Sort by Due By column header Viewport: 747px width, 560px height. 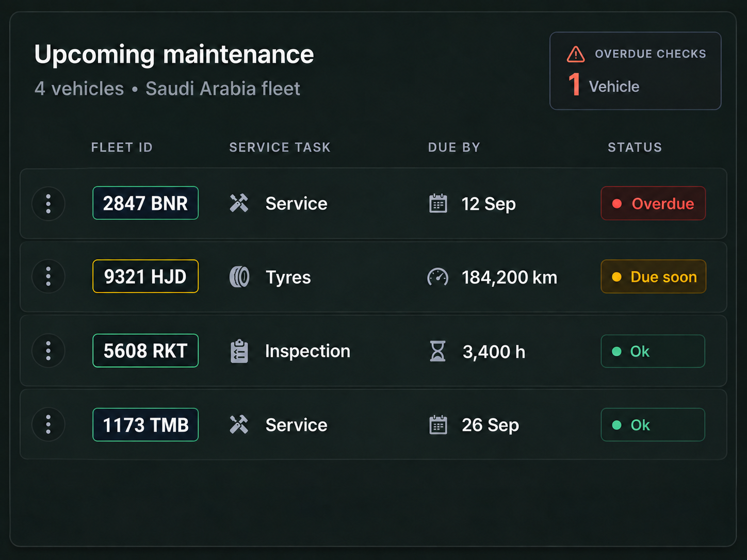tap(454, 147)
